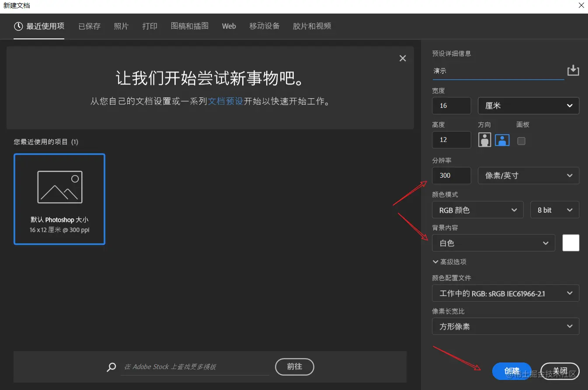Screen dimensions: 588x390
Task: Click the search magnifier icon
Action: 111,367
